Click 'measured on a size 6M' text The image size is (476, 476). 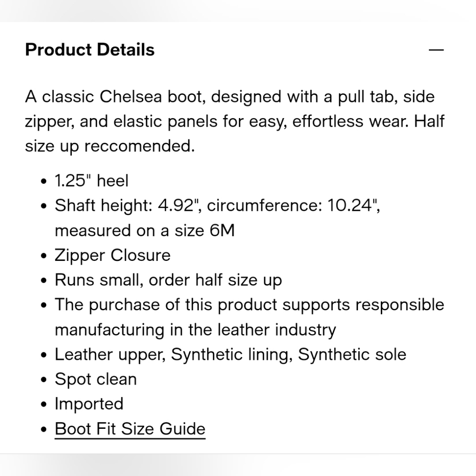click(x=145, y=230)
